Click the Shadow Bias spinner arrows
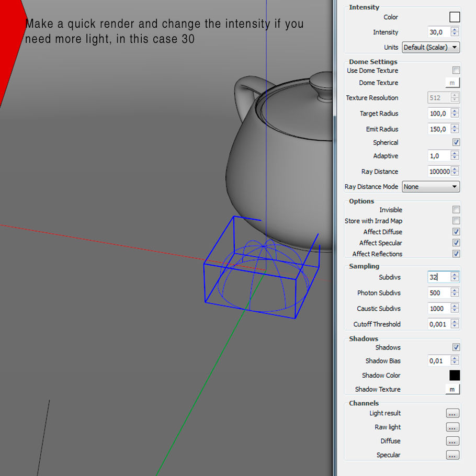Screen dimensions: 476x476 click(455, 360)
